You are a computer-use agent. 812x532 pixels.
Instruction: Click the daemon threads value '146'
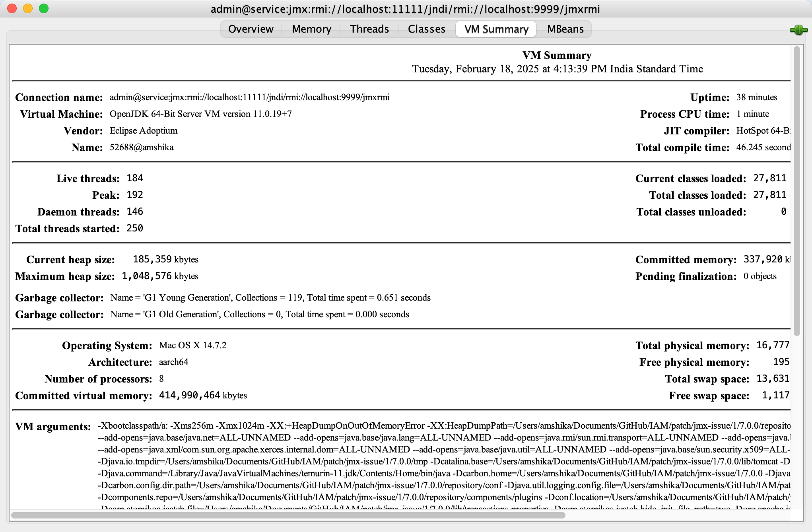[x=135, y=212]
